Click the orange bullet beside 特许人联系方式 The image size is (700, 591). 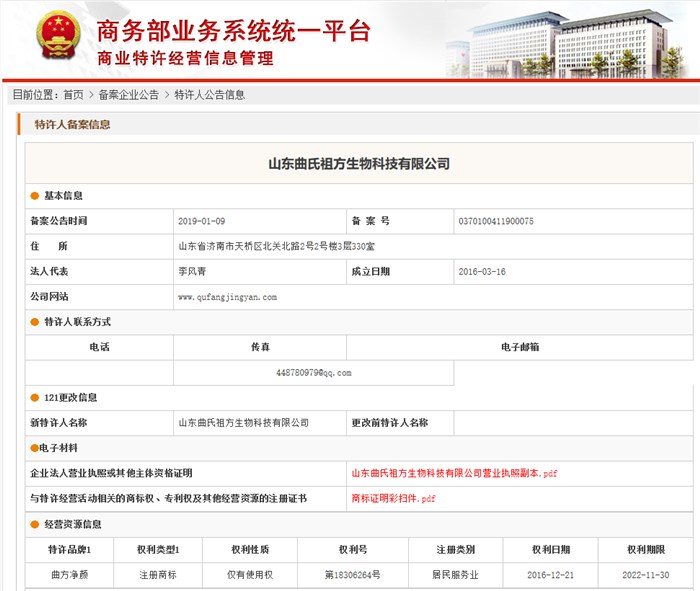35,322
